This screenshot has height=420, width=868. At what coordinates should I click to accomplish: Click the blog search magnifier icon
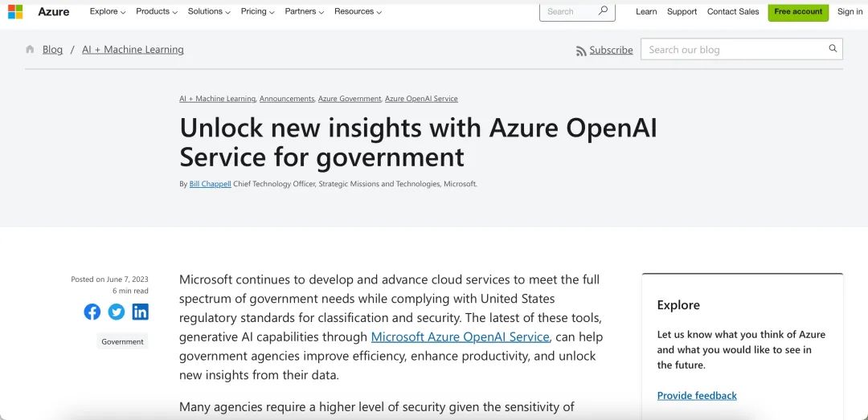tap(833, 49)
